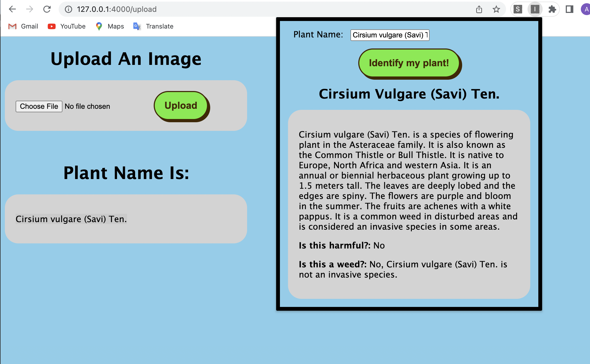Click the browser back arrow
590x364 pixels.
[12, 9]
